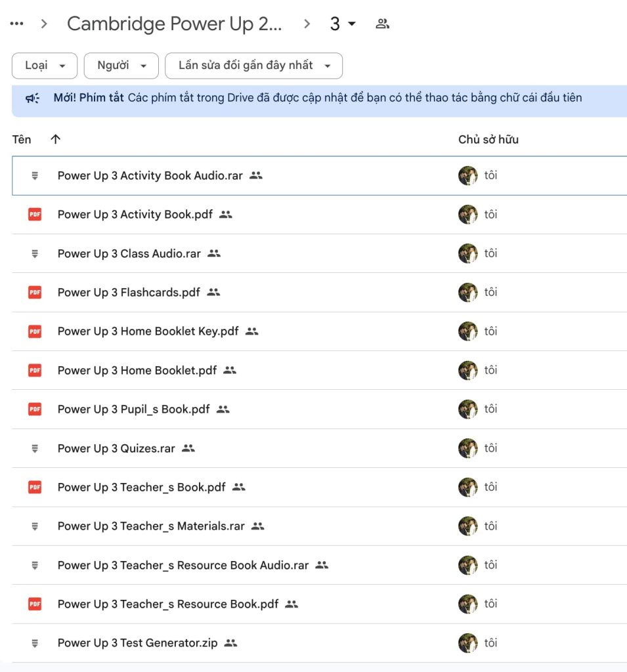The width and height of the screenshot is (627, 672).
Task: Open the Loại filter dropdown
Action: [45, 66]
